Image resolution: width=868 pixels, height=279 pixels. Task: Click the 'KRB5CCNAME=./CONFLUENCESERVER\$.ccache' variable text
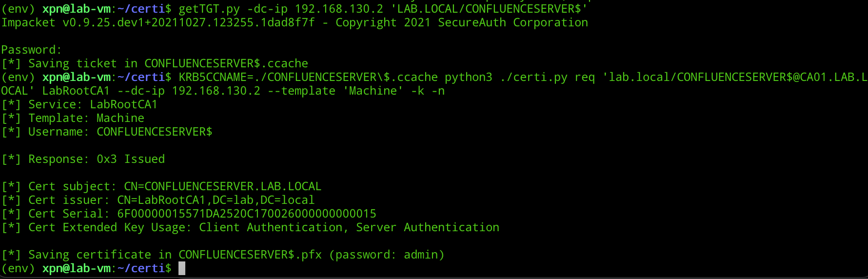pyautogui.click(x=308, y=77)
